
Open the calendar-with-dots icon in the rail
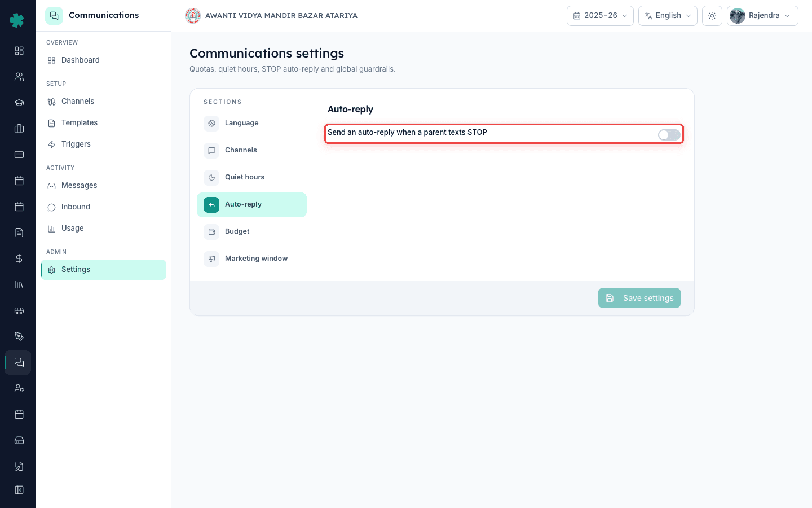pyautogui.click(x=19, y=414)
